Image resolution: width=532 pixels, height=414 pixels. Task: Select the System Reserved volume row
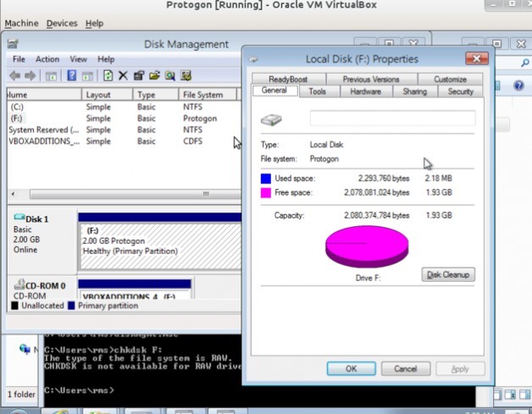pos(124,130)
